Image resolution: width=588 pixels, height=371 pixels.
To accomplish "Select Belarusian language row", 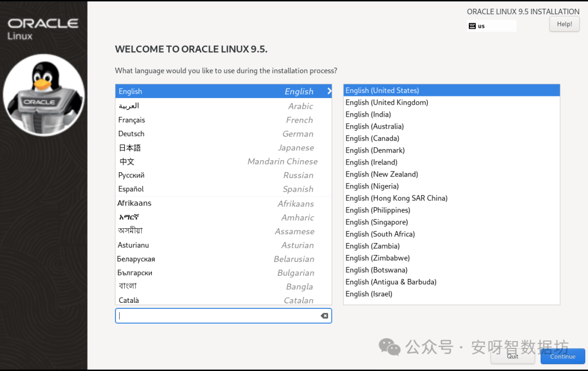I will [x=224, y=259].
